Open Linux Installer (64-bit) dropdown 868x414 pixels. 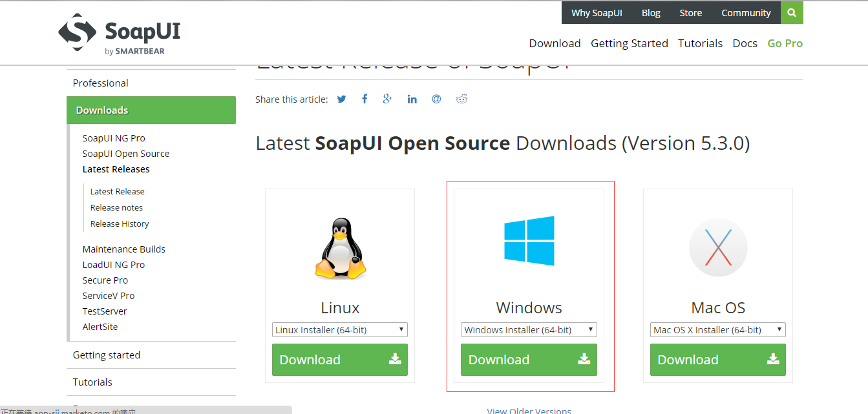pos(340,329)
